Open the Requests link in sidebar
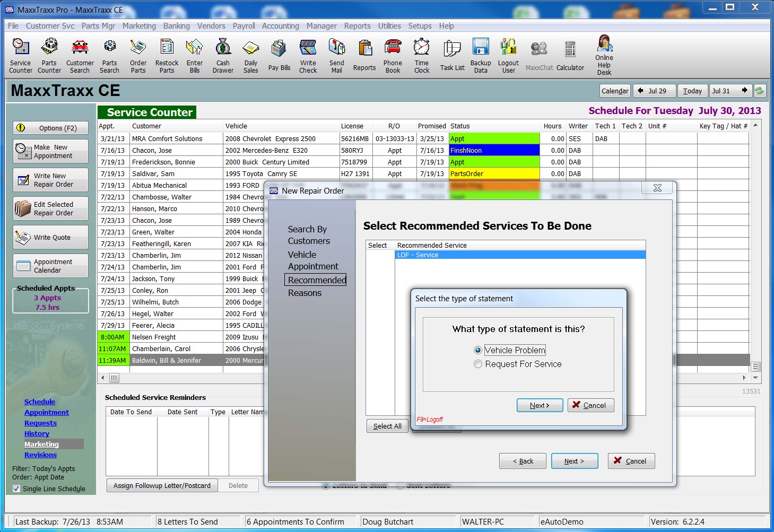This screenshot has width=774, height=532. [x=40, y=423]
